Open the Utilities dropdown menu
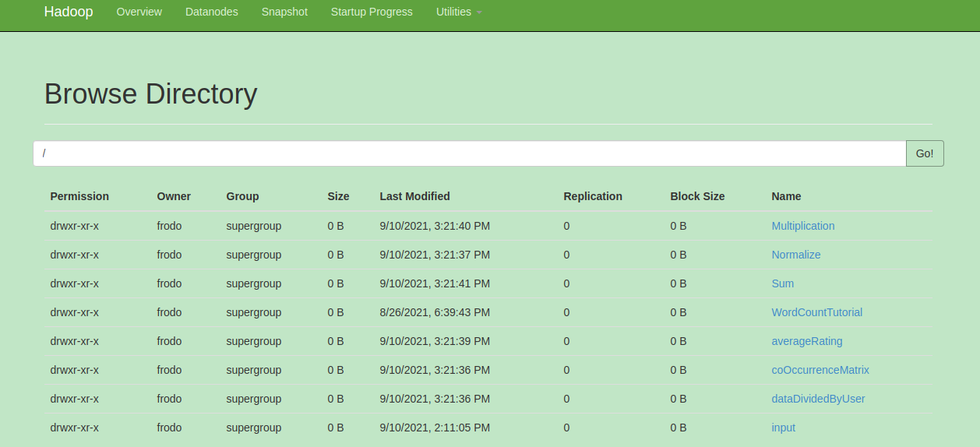 point(458,12)
